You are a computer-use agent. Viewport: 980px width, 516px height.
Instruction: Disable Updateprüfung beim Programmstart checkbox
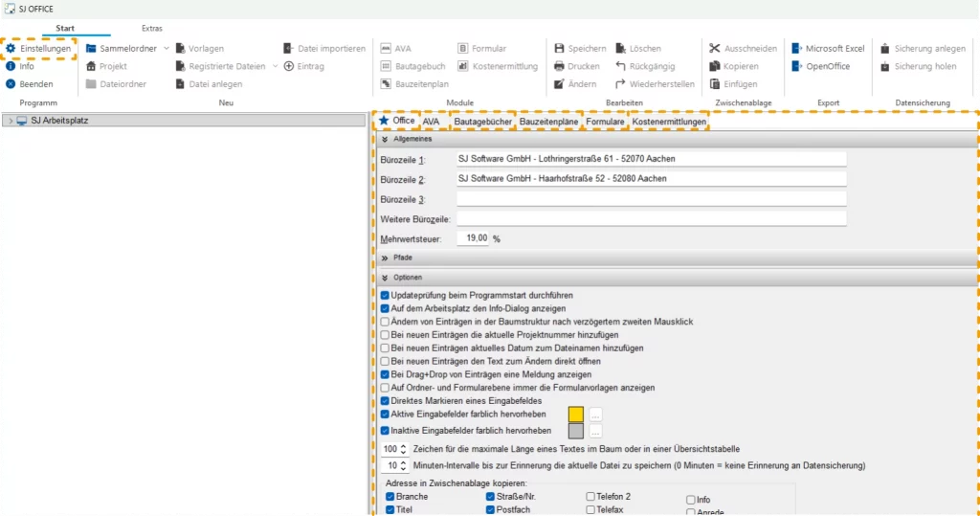pos(385,296)
